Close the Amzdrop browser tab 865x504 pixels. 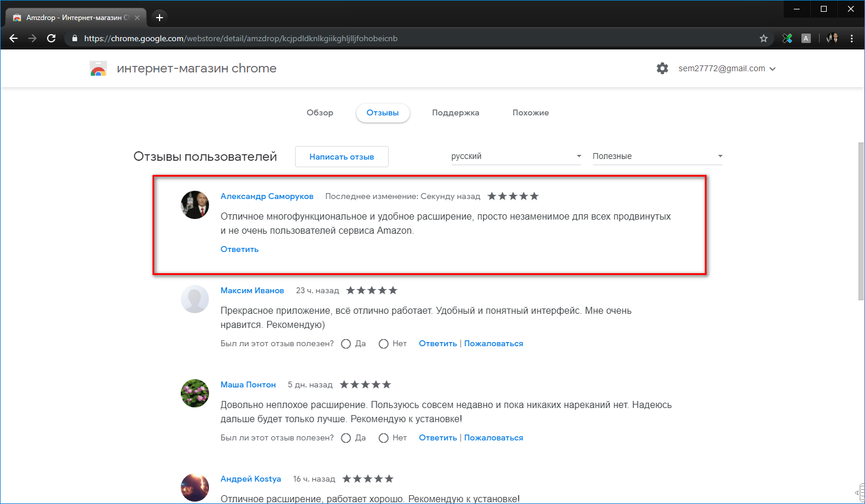[137, 18]
